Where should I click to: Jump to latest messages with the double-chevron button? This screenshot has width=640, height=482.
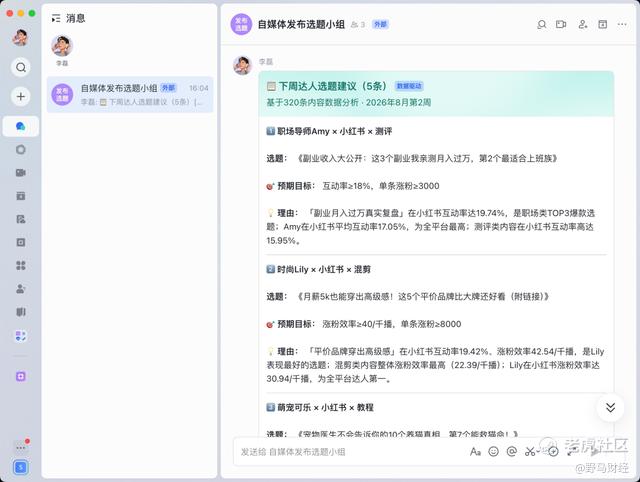coord(610,407)
